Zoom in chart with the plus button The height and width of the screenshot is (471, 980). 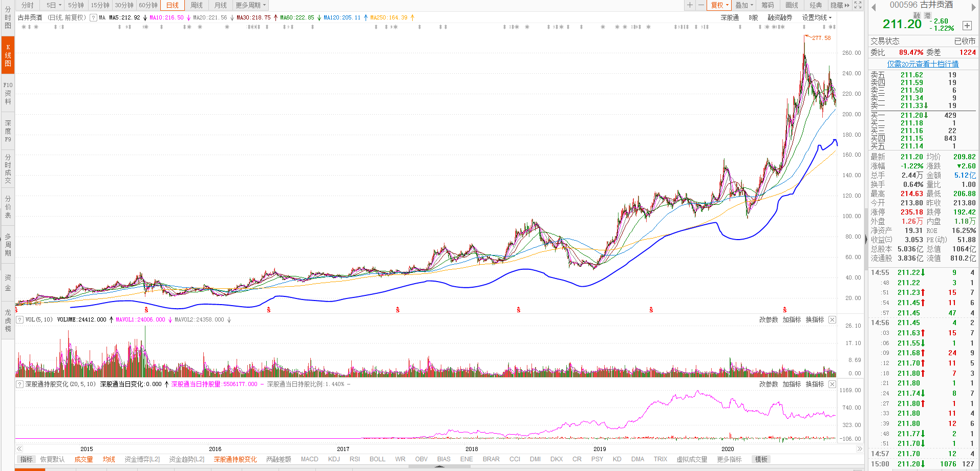(x=690, y=5)
